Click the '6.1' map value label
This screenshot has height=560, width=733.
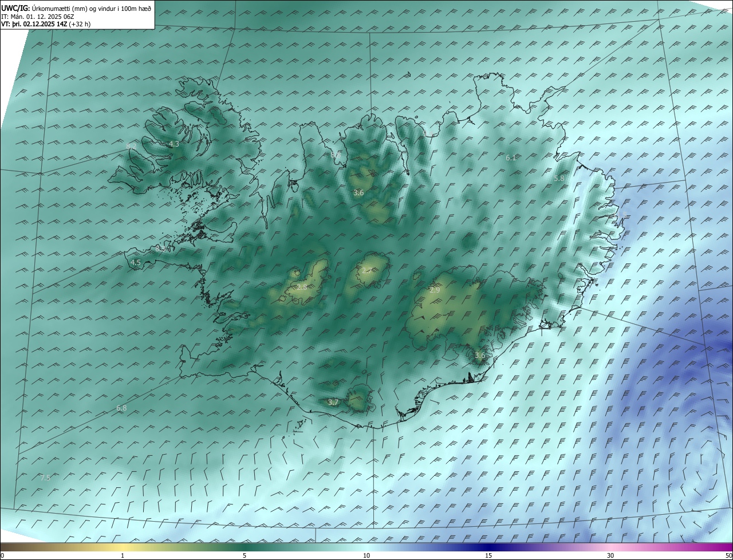click(x=511, y=157)
